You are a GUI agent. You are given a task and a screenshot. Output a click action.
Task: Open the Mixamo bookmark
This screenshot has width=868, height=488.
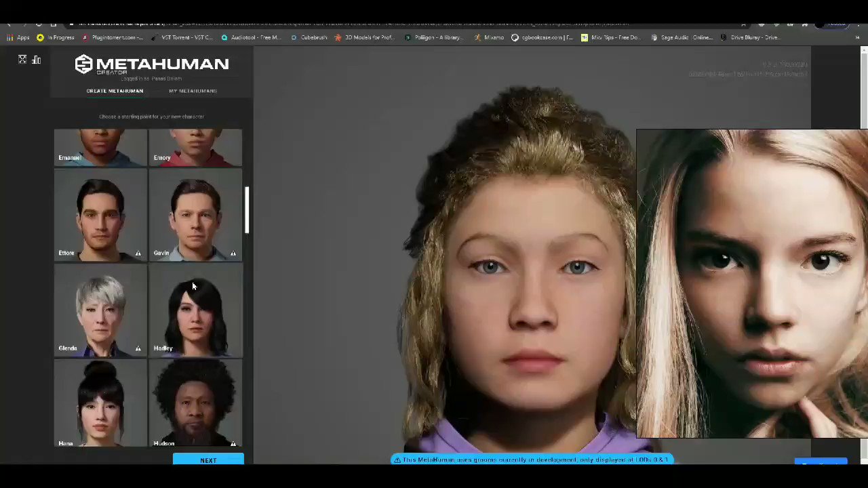pos(489,37)
